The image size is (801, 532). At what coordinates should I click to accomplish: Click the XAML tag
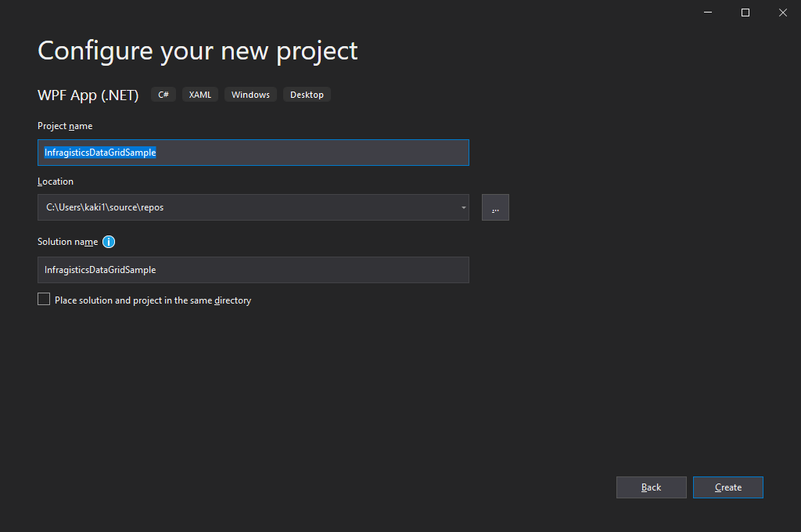pyautogui.click(x=200, y=95)
